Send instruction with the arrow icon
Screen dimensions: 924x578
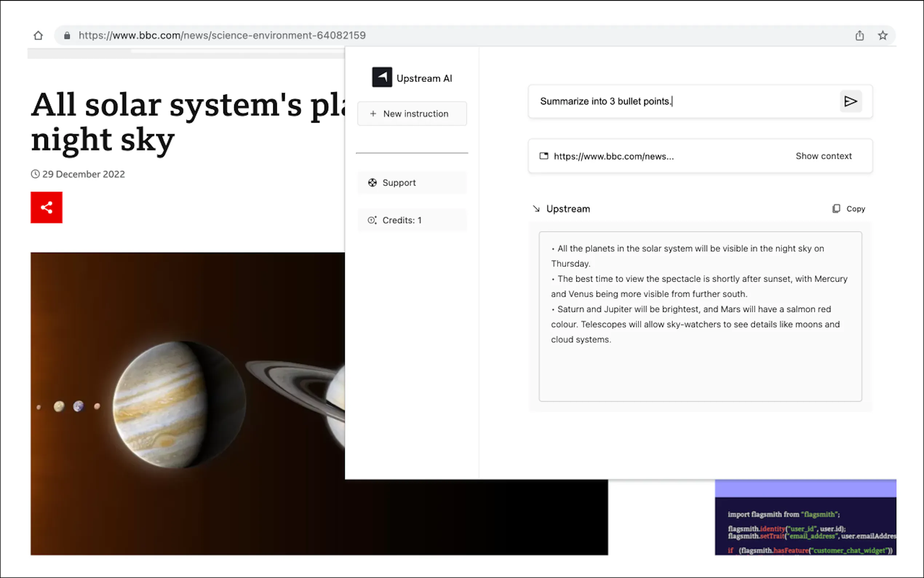pos(850,101)
